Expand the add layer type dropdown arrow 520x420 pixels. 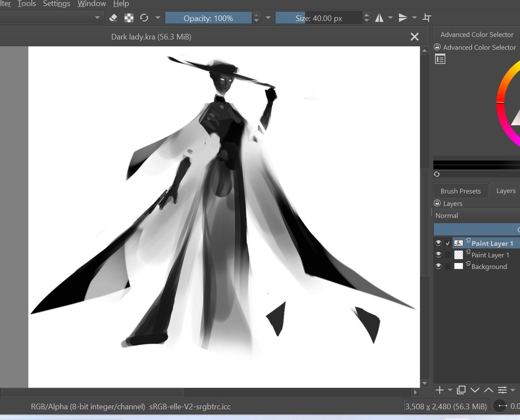(x=450, y=390)
